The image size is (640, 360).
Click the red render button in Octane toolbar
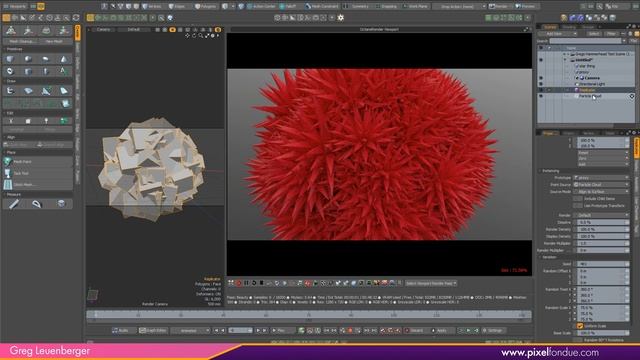(x=239, y=283)
